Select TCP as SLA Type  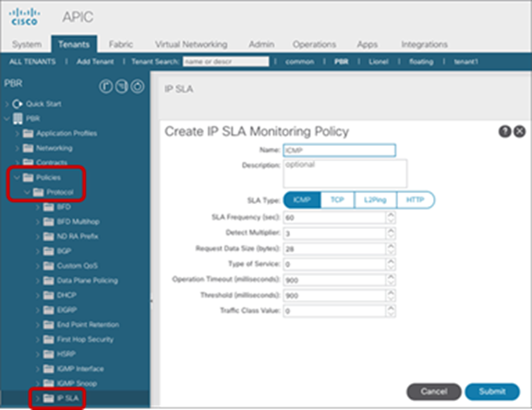(x=337, y=199)
